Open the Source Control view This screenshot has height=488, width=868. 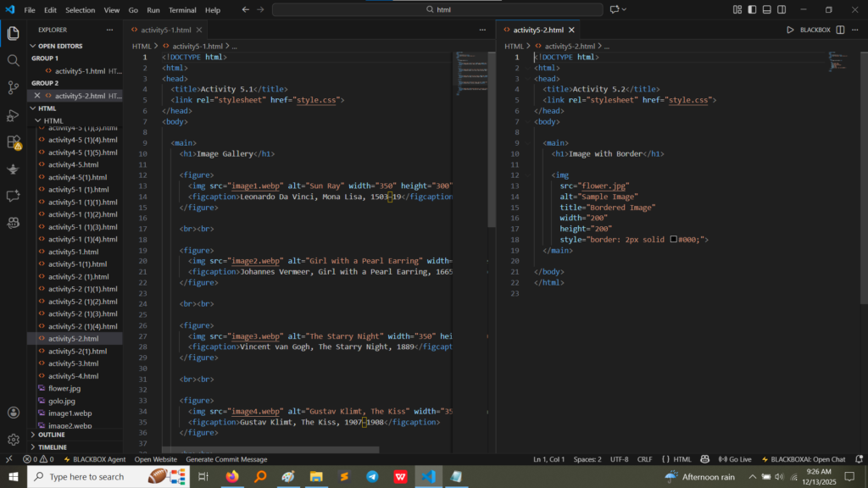pyautogui.click(x=14, y=87)
